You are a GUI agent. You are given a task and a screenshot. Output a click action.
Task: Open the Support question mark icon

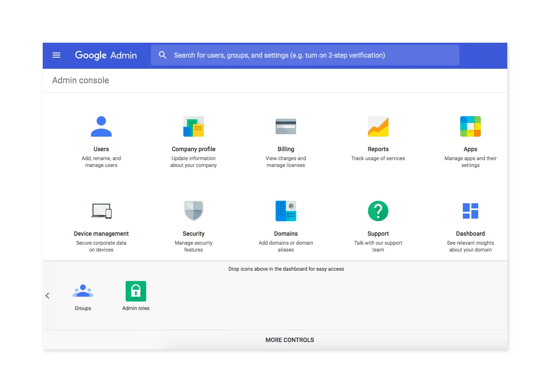(378, 211)
